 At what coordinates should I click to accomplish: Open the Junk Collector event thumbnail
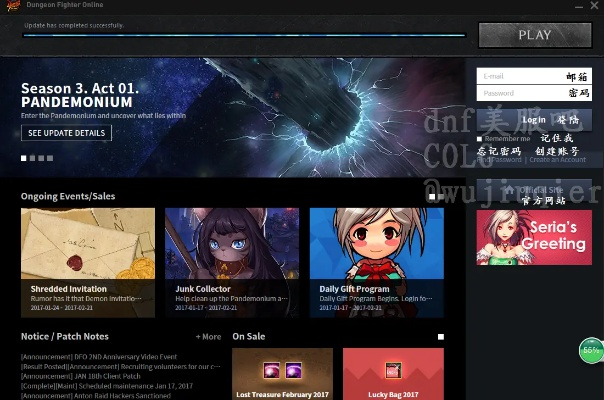pos(232,245)
